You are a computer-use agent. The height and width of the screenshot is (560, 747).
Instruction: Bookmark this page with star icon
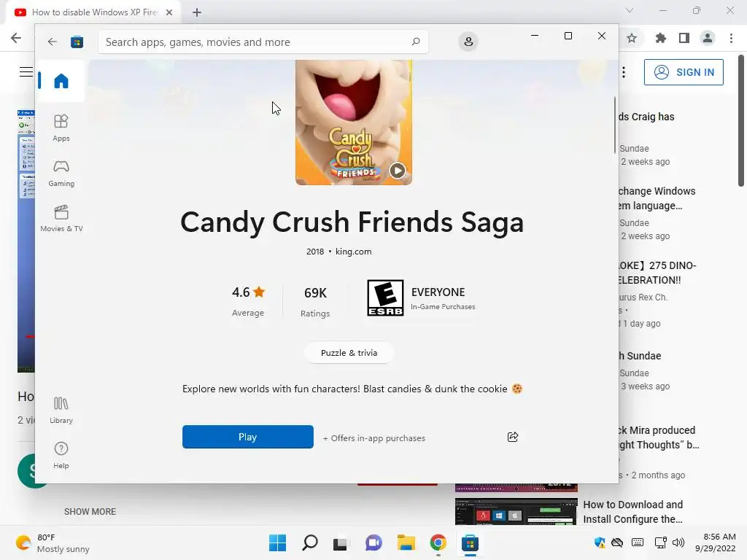pos(632,38)
